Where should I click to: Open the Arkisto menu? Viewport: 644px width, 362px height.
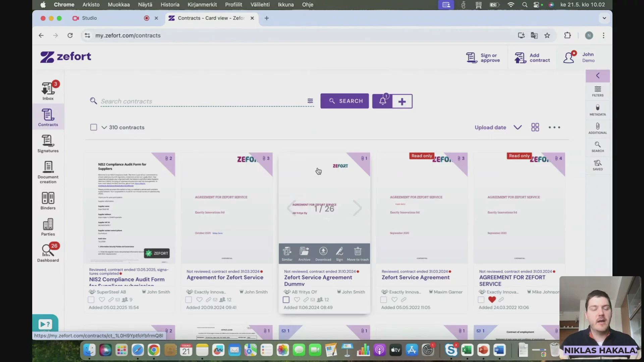tap(91, 5)
